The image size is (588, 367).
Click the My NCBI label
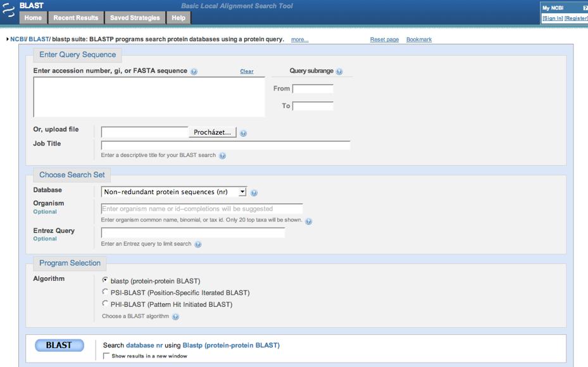553,8
